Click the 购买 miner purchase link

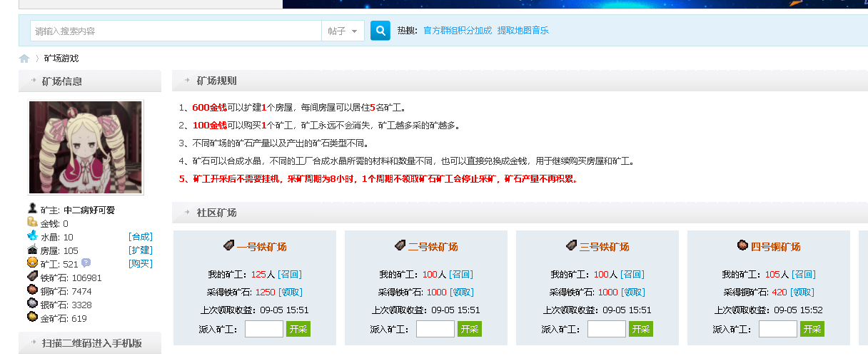click(140, 263)
